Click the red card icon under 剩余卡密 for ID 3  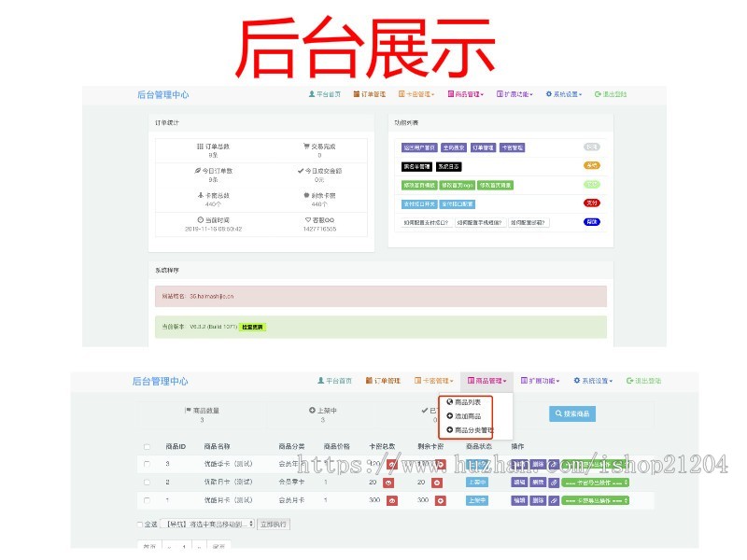point(439,463)
